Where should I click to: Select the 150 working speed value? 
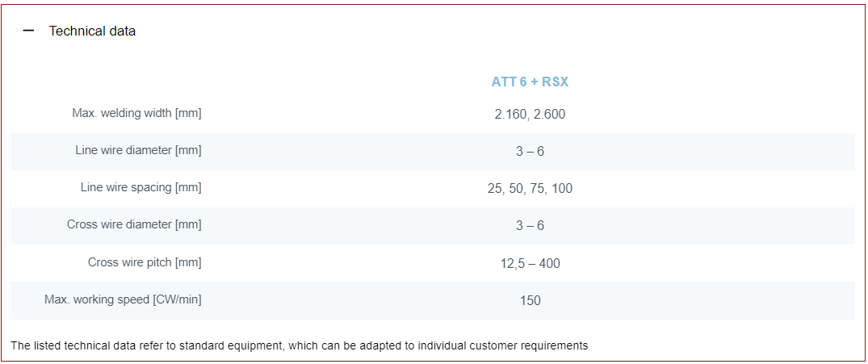[x=530, y=300]
